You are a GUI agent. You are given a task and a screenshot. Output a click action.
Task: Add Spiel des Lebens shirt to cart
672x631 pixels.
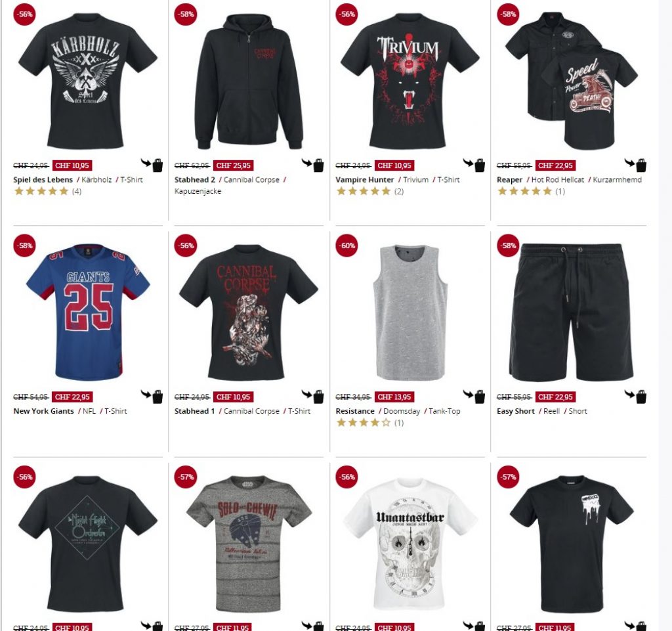click(152, 165)
